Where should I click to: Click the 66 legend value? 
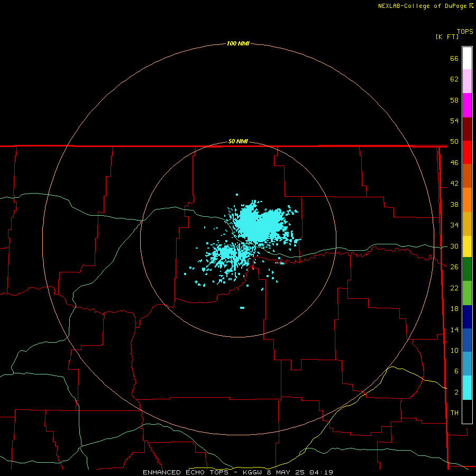click(454, 58)
